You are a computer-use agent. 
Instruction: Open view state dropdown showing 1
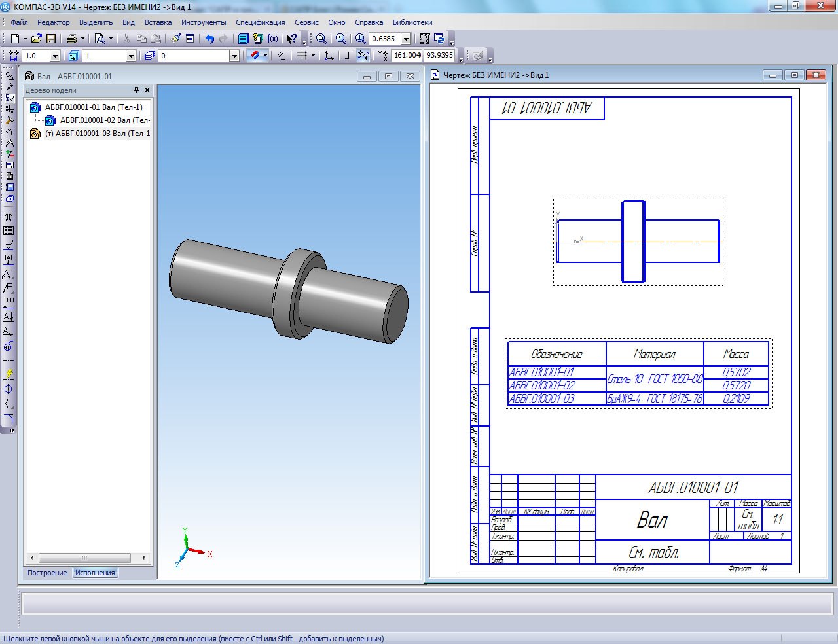[131, 56]
